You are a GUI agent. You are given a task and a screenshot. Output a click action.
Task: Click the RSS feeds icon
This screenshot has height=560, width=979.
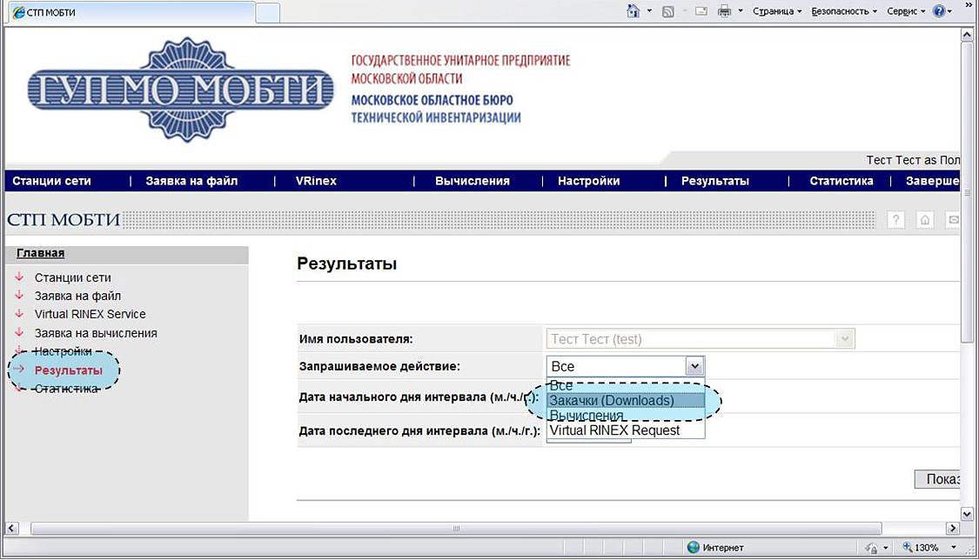click(x=668, y=11)
